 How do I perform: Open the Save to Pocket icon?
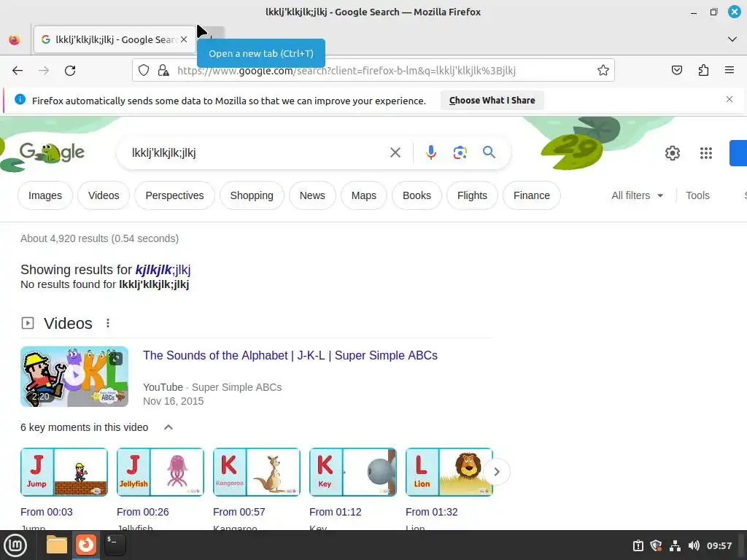[x=676, y=71]
